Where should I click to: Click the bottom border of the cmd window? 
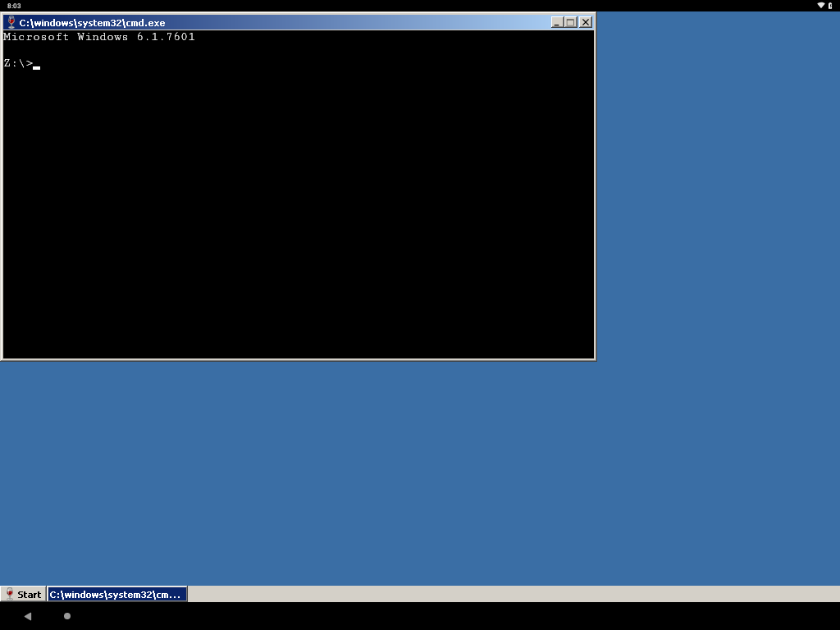click(x=299, y=358)
